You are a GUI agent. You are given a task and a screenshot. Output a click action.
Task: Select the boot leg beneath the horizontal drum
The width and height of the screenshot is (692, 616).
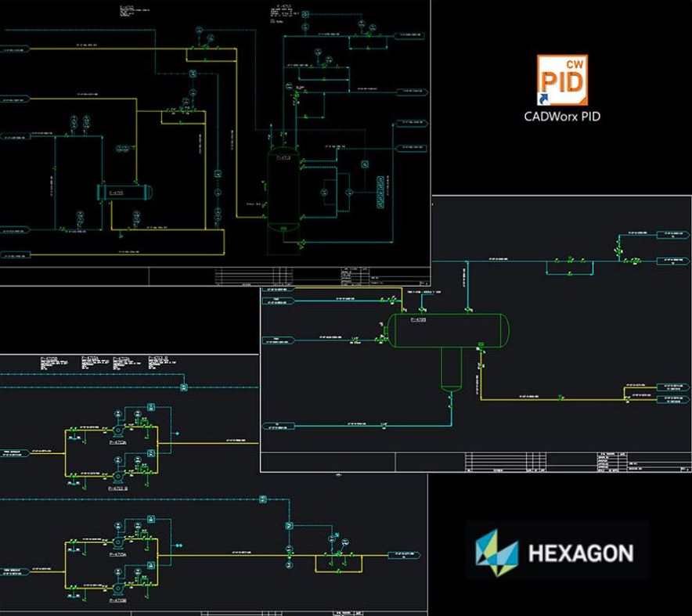452,369
